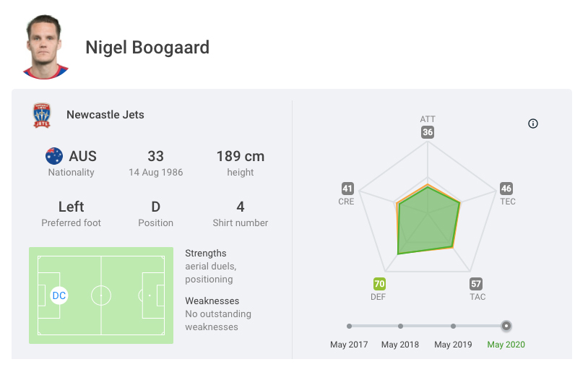588x367 pixels.
Task: Select the May 2019 timeline point
Action: pos(453,326)
